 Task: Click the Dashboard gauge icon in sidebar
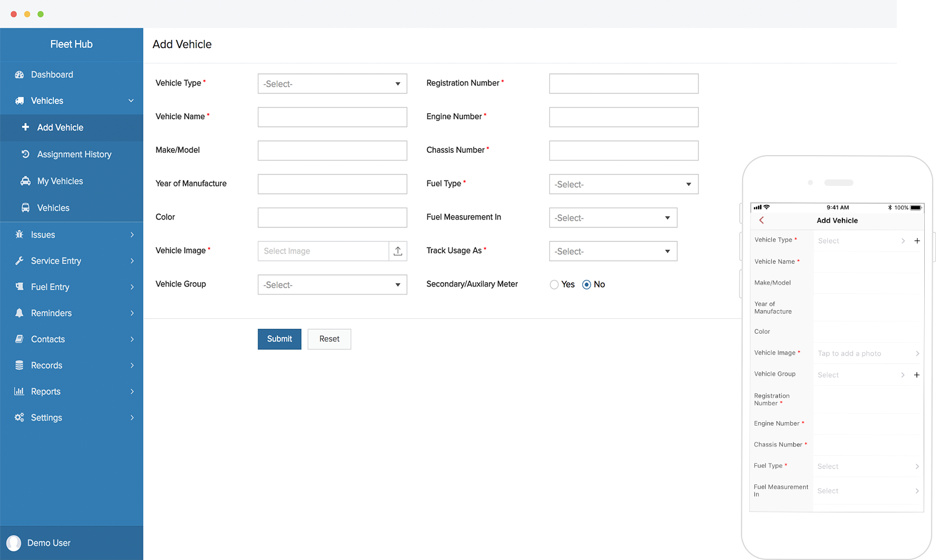(19, 74)
